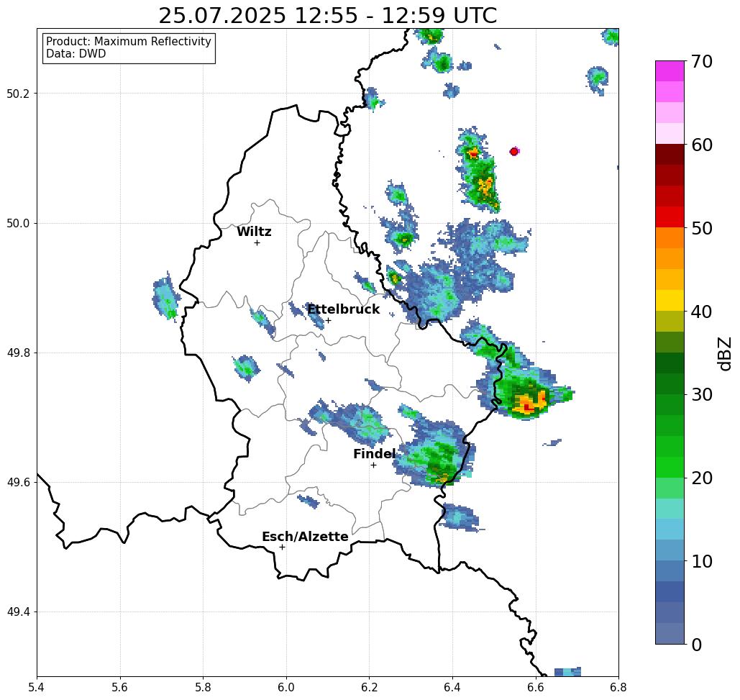This screenshot has width=740, height=700.
Task: Click the Esch/Alzette plus marker
Action: click(x=282, y=547)
